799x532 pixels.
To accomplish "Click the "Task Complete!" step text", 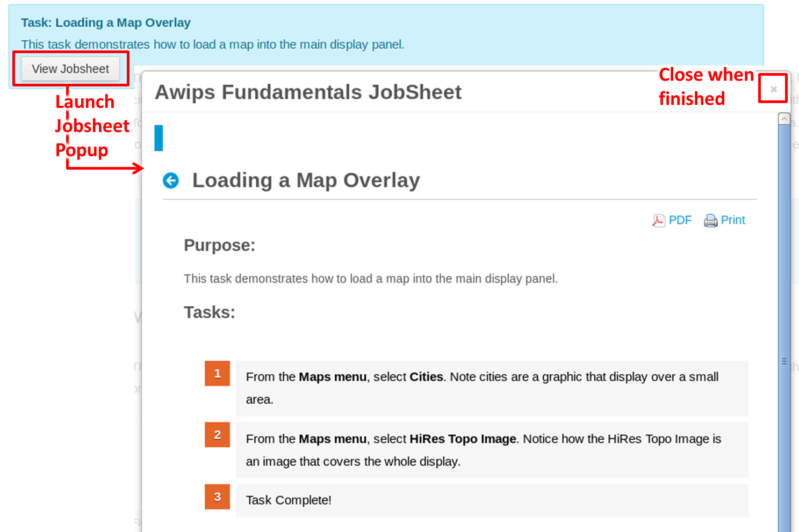I will [289, 500].
